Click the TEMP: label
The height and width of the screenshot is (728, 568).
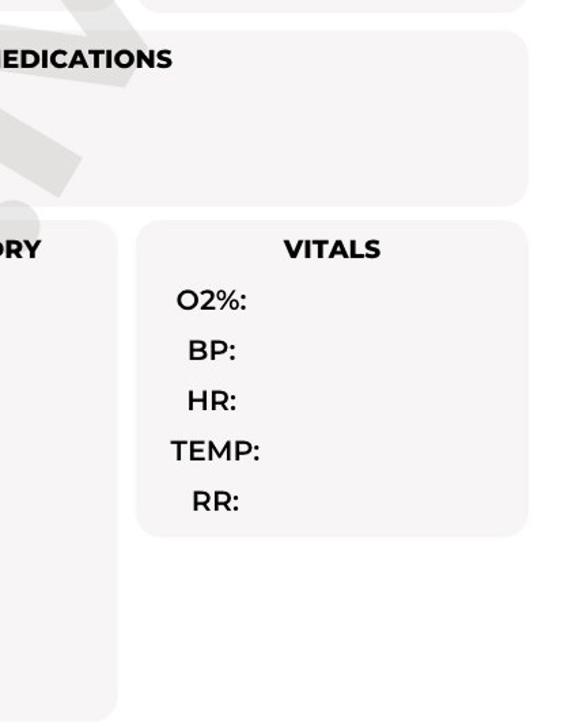point(215,451)
